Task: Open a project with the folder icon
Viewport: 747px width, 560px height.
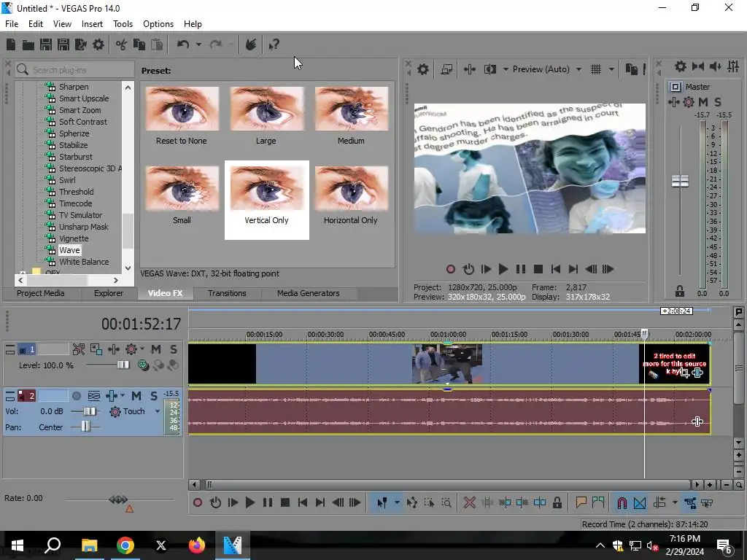Action: (28, 44)
